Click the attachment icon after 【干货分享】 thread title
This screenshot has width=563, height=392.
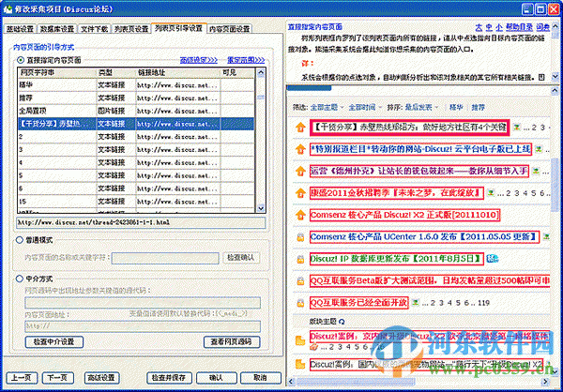pos(517,128)
